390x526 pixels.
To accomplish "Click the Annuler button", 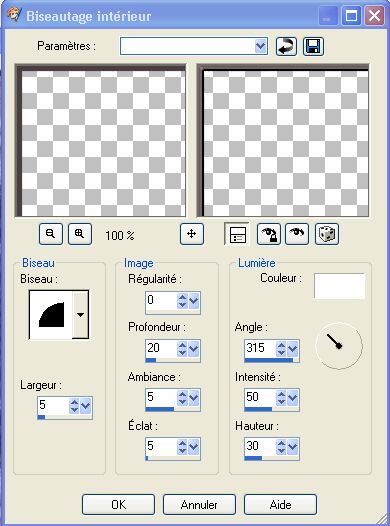I will (x=199, y=505).
